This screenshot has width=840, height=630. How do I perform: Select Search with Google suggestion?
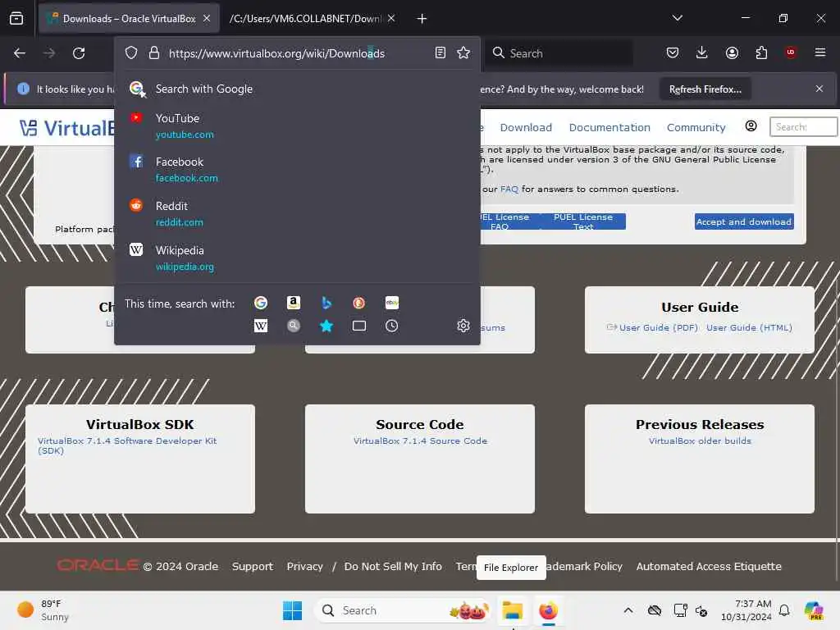297,89
